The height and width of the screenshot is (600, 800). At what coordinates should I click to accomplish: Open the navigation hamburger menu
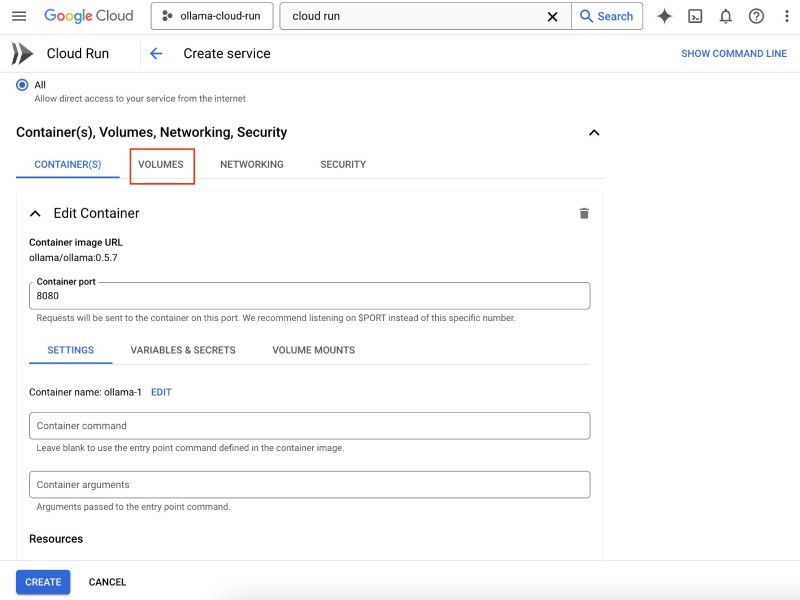pos(20,16)
